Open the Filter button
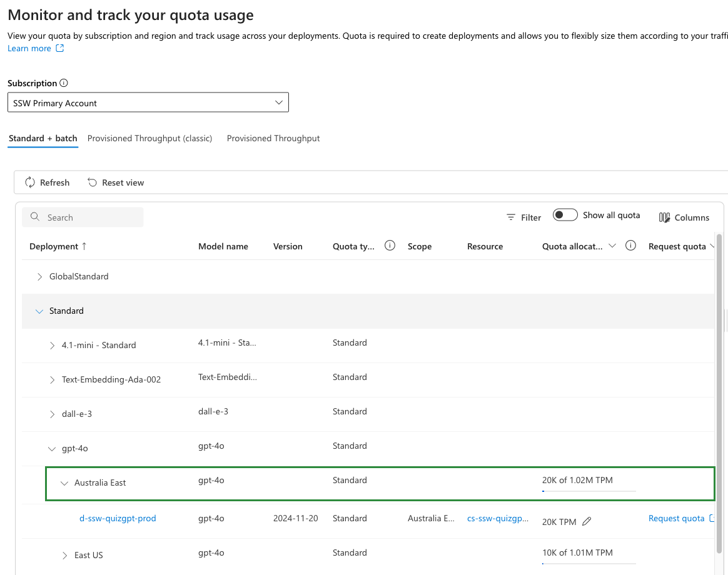 [523, 217]
